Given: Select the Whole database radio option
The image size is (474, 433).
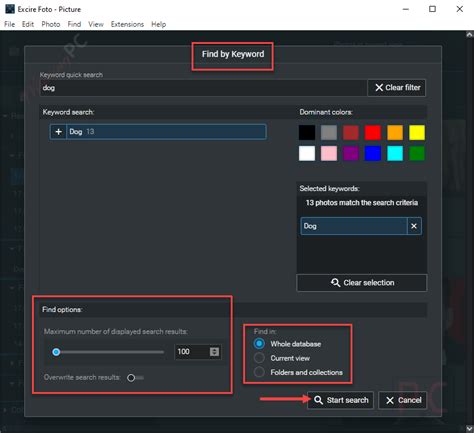Looking at the screenshot, I should [x=259, y=344].
